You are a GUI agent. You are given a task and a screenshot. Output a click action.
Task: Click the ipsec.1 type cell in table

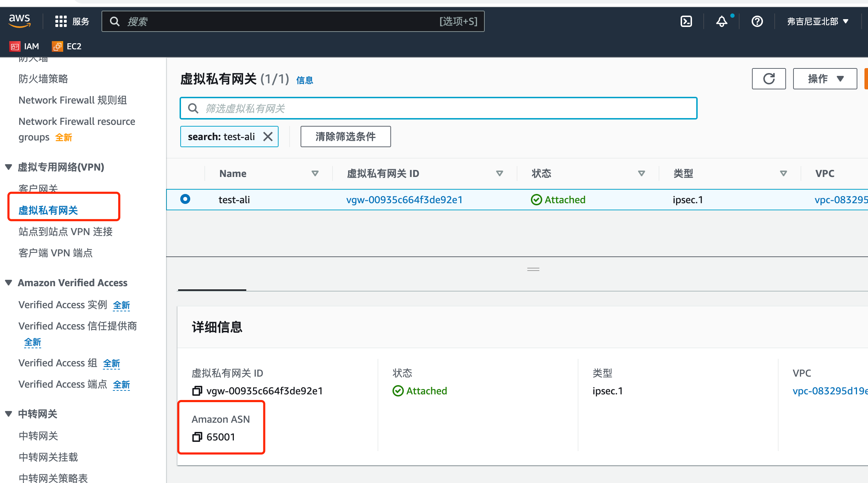point(688,200)
